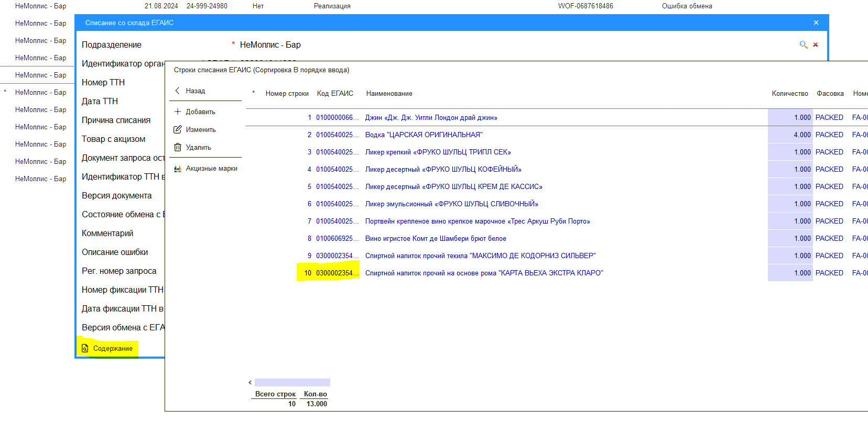
Task: Click the Рег. номер запроса label
Action: [119, 271]
